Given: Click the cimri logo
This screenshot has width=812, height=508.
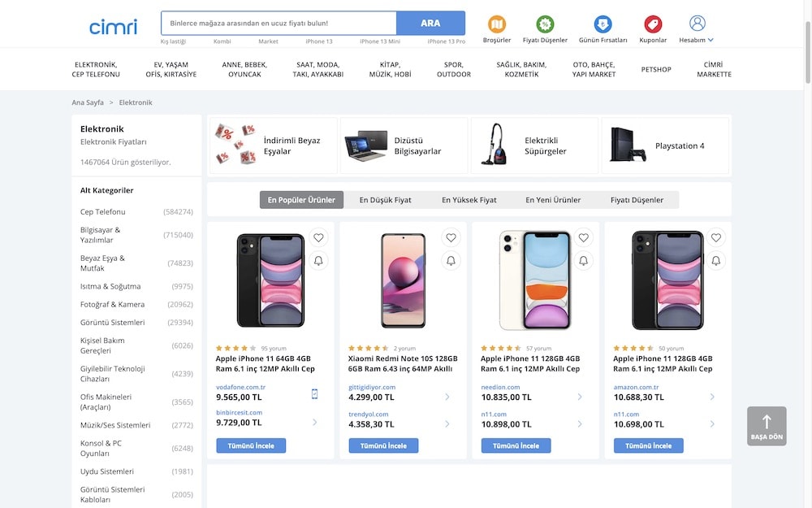Looking at the screenshot, I should click(x=113, y=27).
